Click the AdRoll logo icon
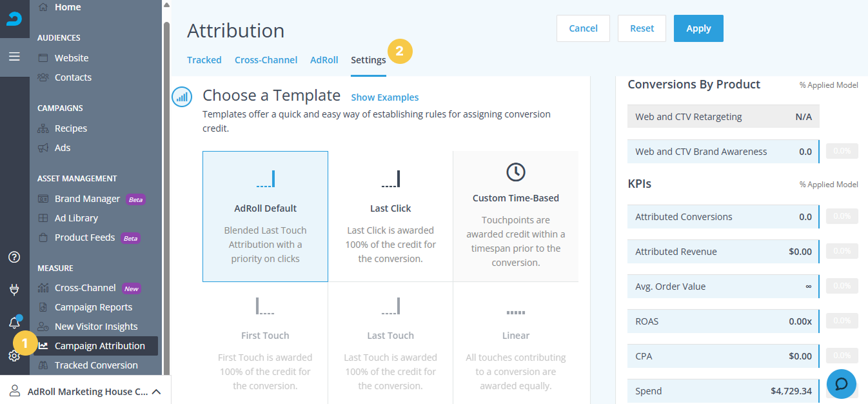The height and width of the screenshot is (404, 868). coord(14,19)
